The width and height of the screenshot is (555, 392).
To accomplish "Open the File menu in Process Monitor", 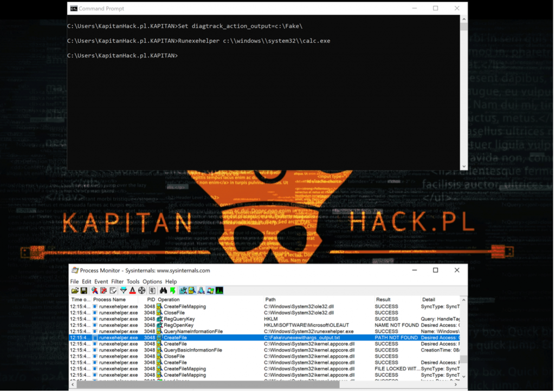I will click(74, 282).
